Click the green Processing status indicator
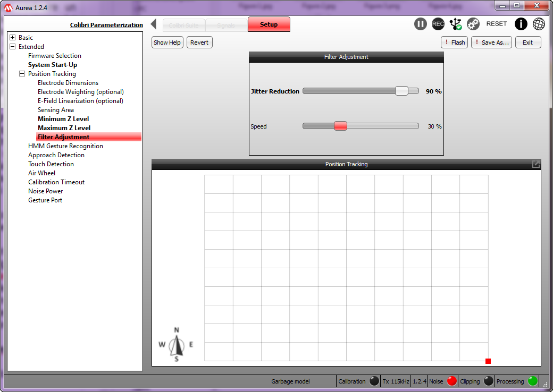Viewport: 553px width, 392px height. [533, 381]
